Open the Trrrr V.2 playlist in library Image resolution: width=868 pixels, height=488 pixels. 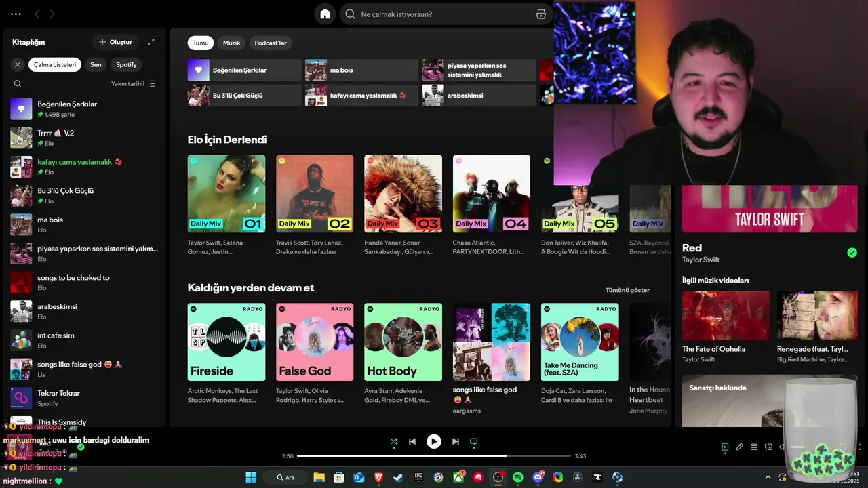click(x=85, y=138)
